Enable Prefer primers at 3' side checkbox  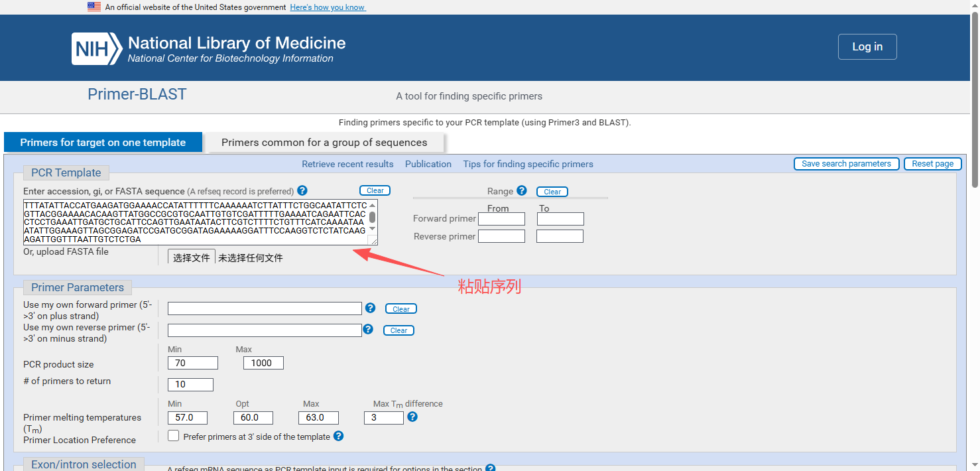click(174, 436)
